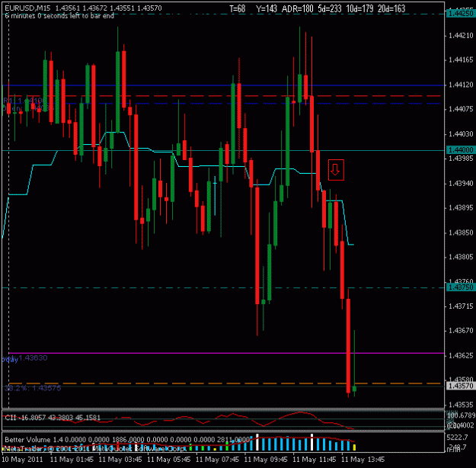Click the latest small green candle near 1.43570

[x=354, y=389]
